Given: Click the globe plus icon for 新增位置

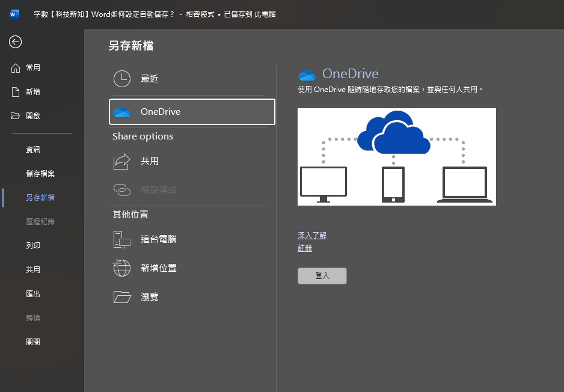Looking at the screenshot, I should point(122,268).
